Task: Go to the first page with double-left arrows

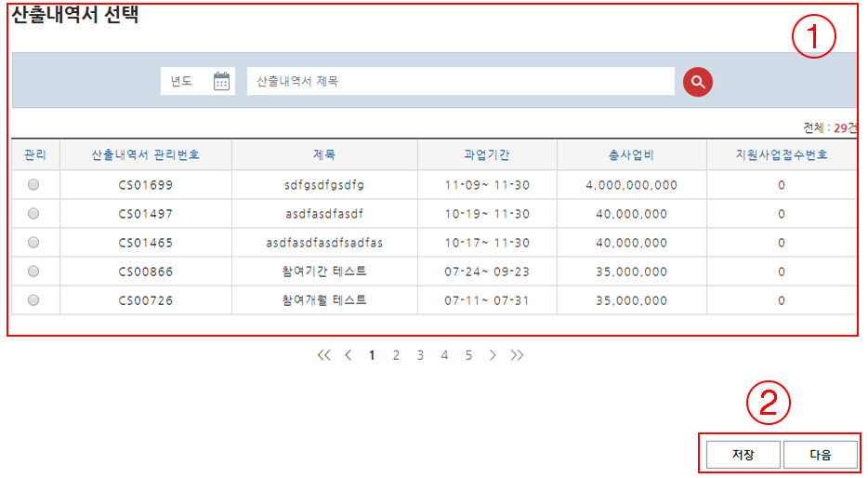Action: pos(323,355)
